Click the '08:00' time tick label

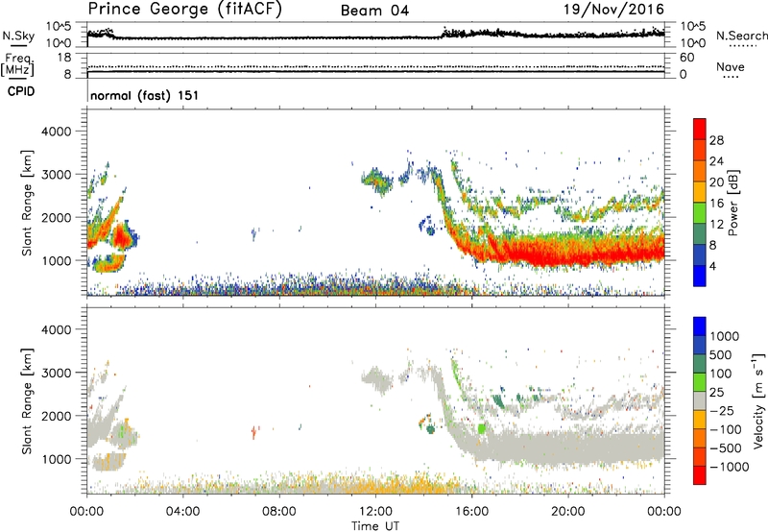(x=279, y=512)
